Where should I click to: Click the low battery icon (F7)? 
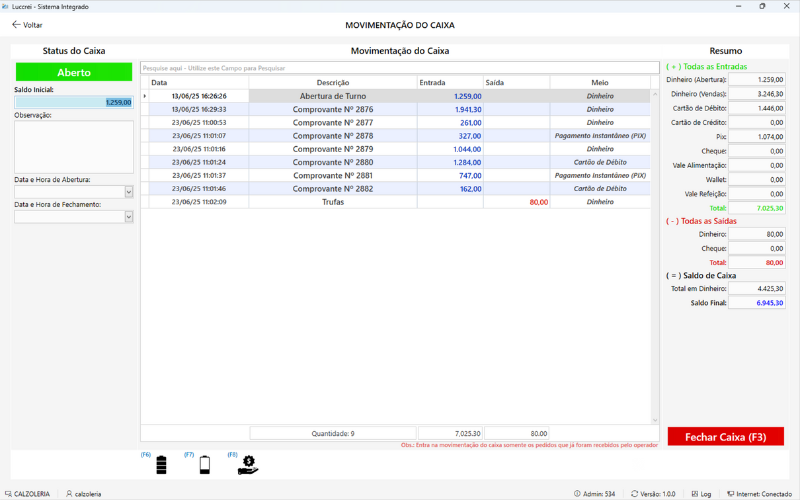pos(205,465)
